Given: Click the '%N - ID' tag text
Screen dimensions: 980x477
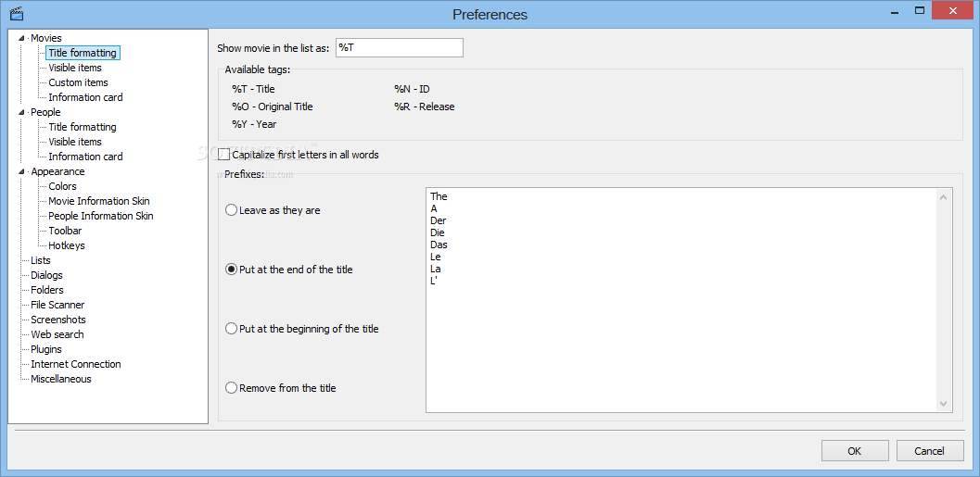Looking at the screenshot, I should [x=412, y=89].
